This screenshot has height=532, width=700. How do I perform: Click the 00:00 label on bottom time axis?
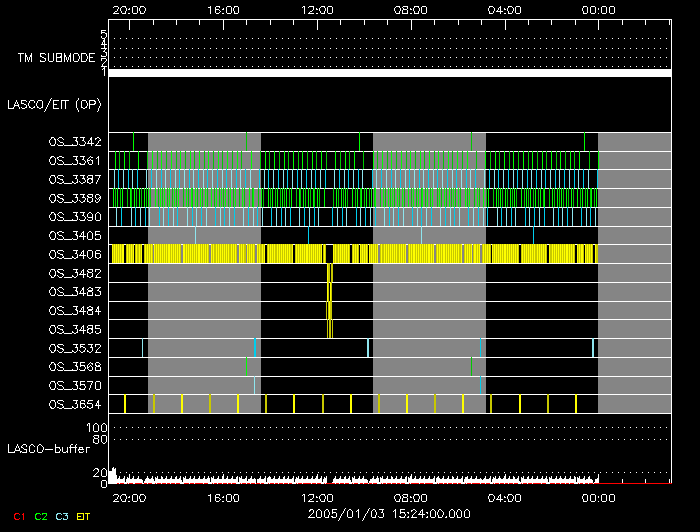point(598,497)
